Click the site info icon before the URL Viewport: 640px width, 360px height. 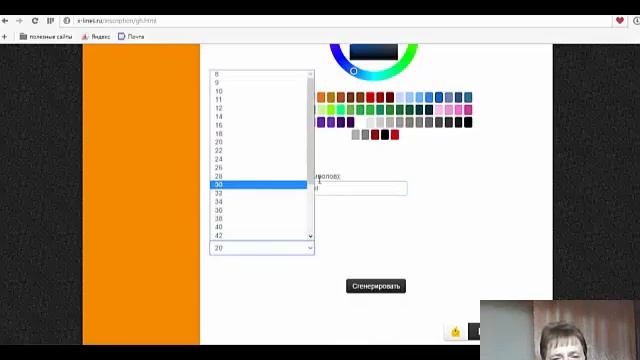click(x=67, y=21)
